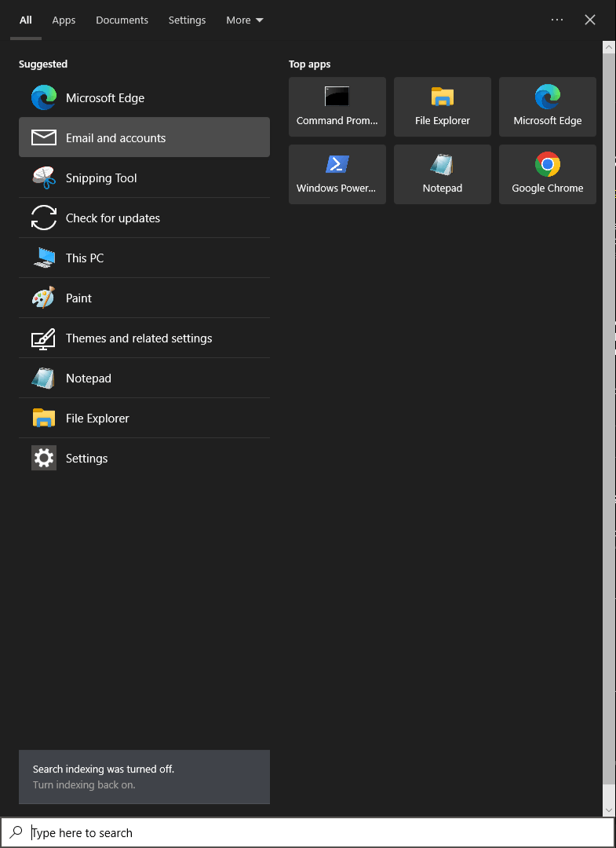
Task: Select the Snipping Tool label
Action: pos(101,178)
